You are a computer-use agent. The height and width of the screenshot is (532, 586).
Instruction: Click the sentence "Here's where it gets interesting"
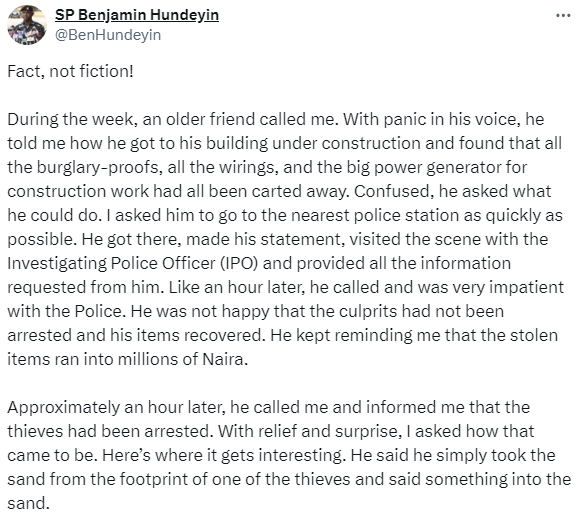222,455
